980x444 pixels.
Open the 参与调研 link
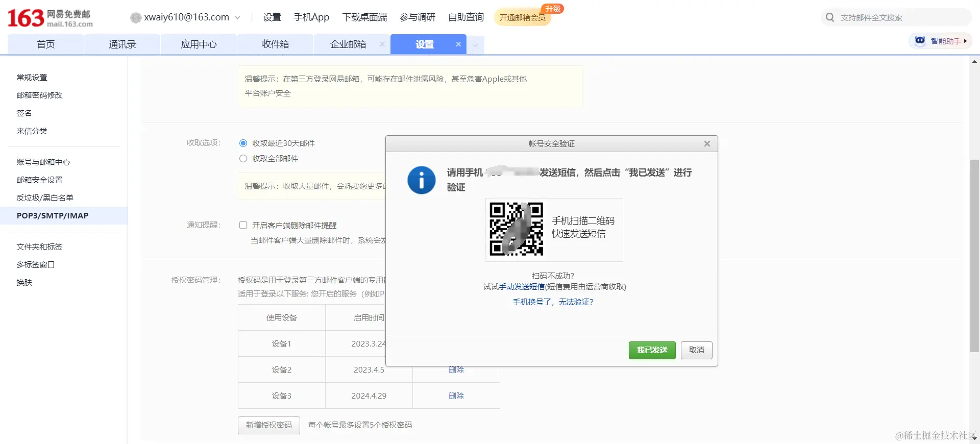[x=418, y=17]
